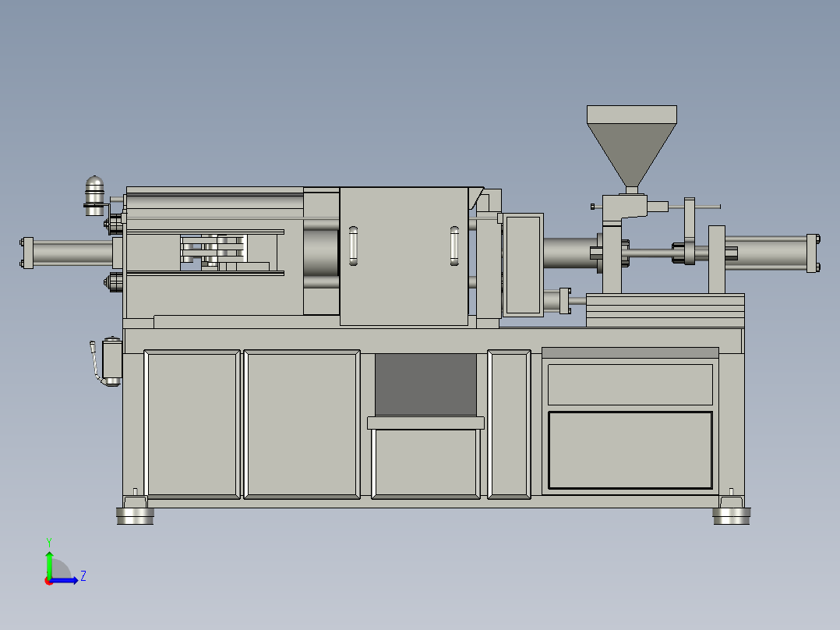
Task: Select the injection barrel left of the hopper base
Action: click(571, 253)
